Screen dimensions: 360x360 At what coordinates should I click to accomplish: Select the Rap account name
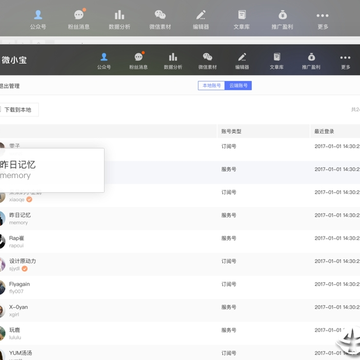click(17, 238)
